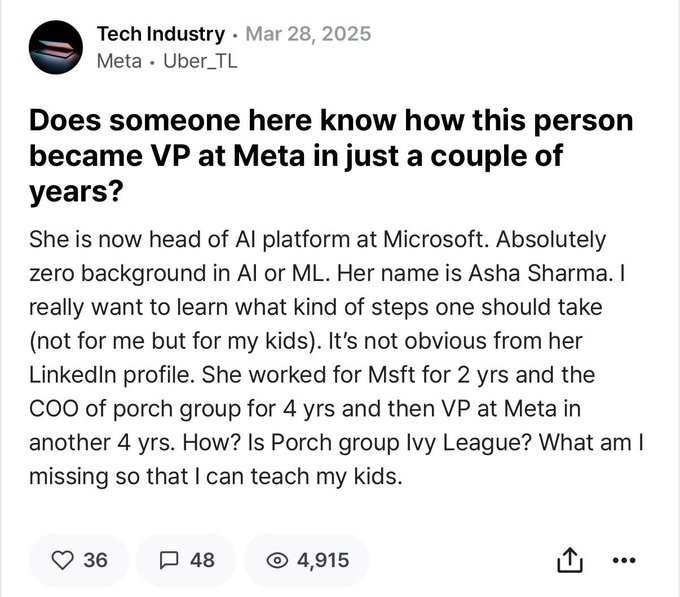Open the Tech Industry channel avatar
This screenshot has width=680, height=597.
pos(56,46)
